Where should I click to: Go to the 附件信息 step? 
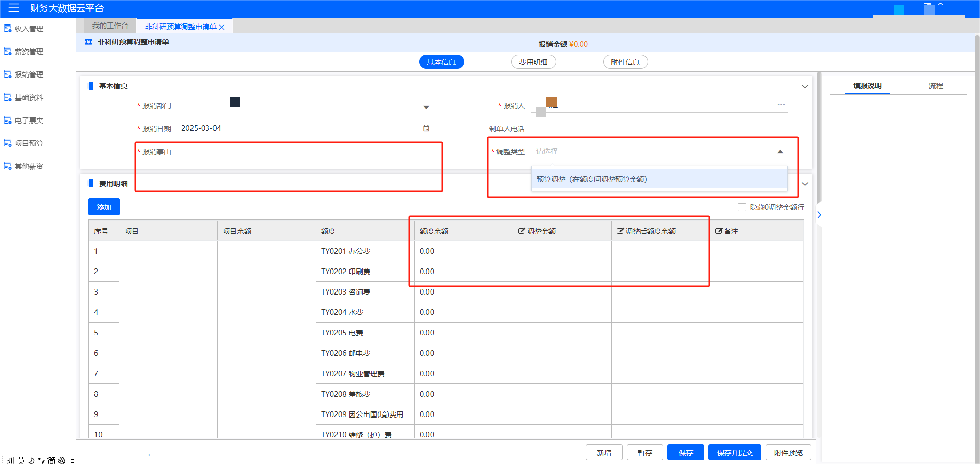(626, 62)
